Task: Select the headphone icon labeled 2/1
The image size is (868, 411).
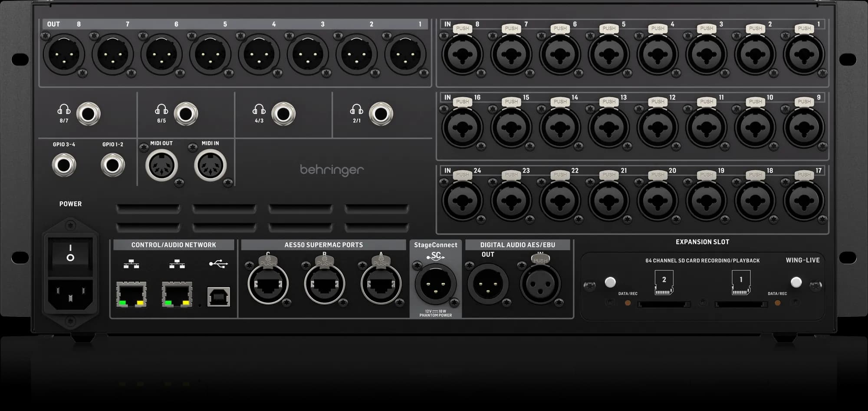Action: [x=357, y=109]
